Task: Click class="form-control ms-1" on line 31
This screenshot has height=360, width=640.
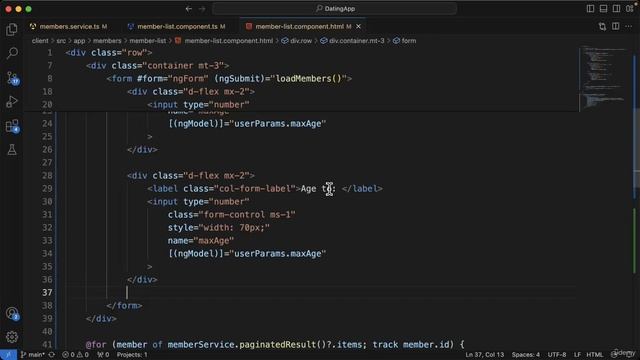Action: 231,215
